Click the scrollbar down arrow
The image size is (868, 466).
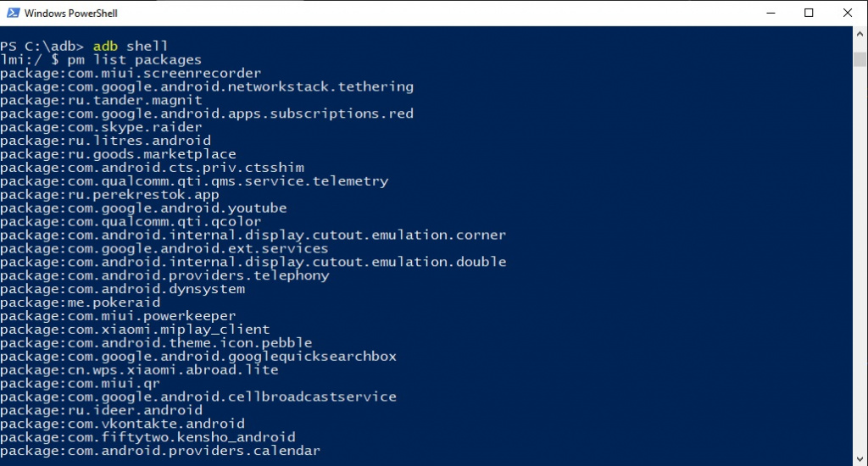point(860,458)
